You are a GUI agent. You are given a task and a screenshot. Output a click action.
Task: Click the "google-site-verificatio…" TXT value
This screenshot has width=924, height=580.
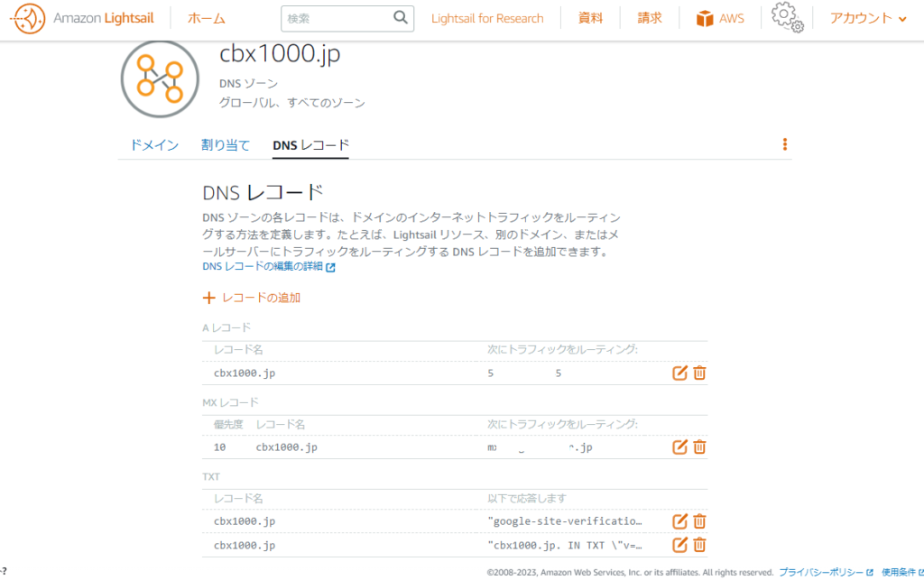pos(565,521)
